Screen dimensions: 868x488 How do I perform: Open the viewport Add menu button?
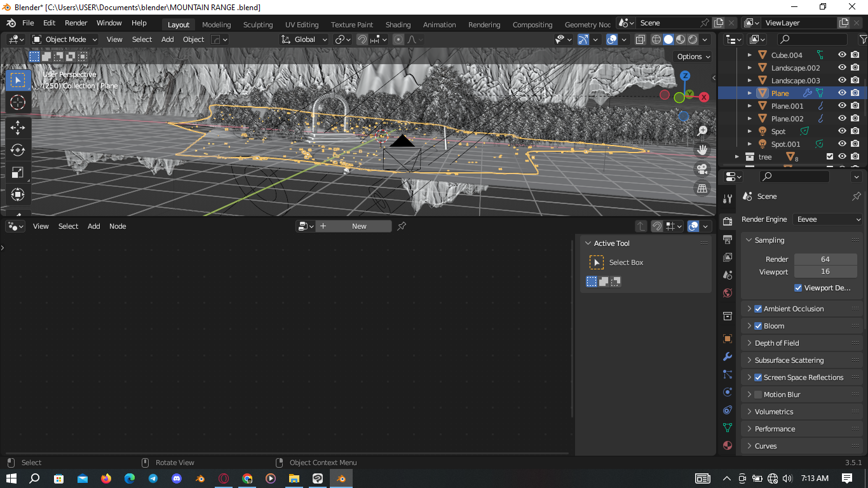pyautogui.click(x=167, y=39)
